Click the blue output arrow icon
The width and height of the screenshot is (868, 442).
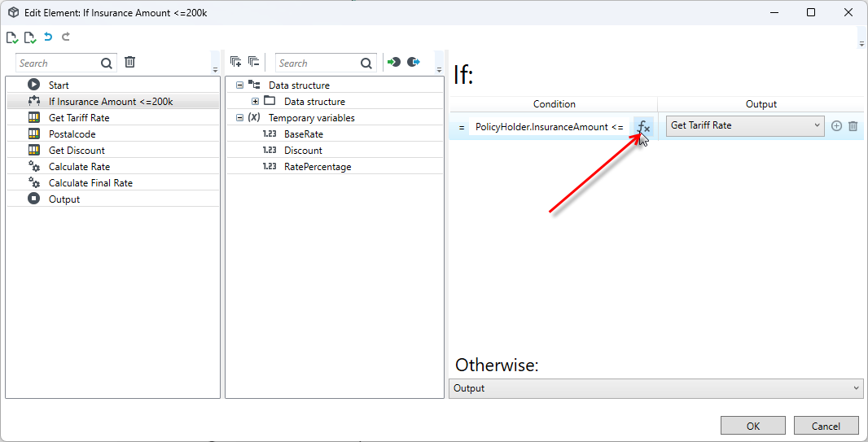coord(414,62)
